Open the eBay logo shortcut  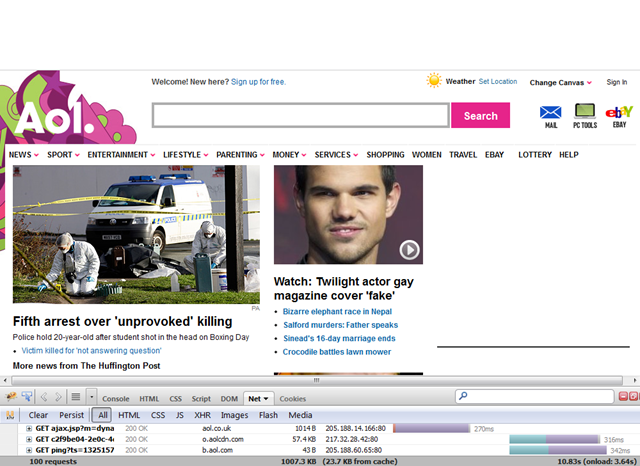click(x=619, y=112)
